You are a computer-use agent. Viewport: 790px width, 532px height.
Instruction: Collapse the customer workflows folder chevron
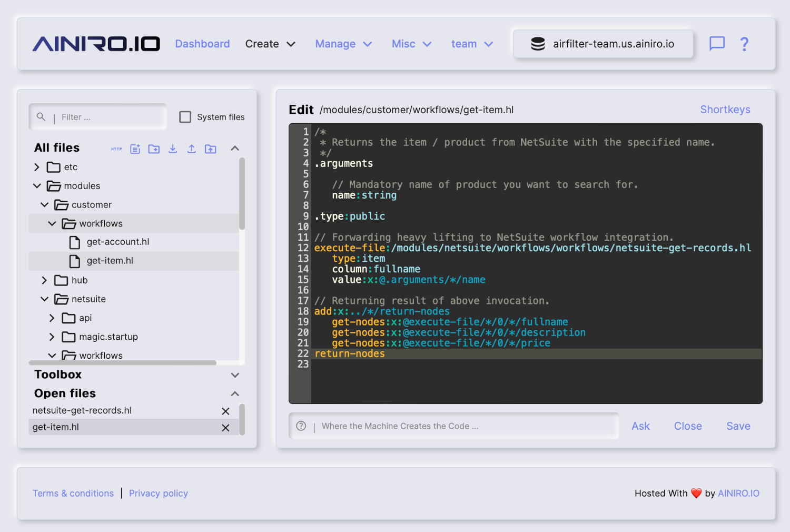point(52,224)
